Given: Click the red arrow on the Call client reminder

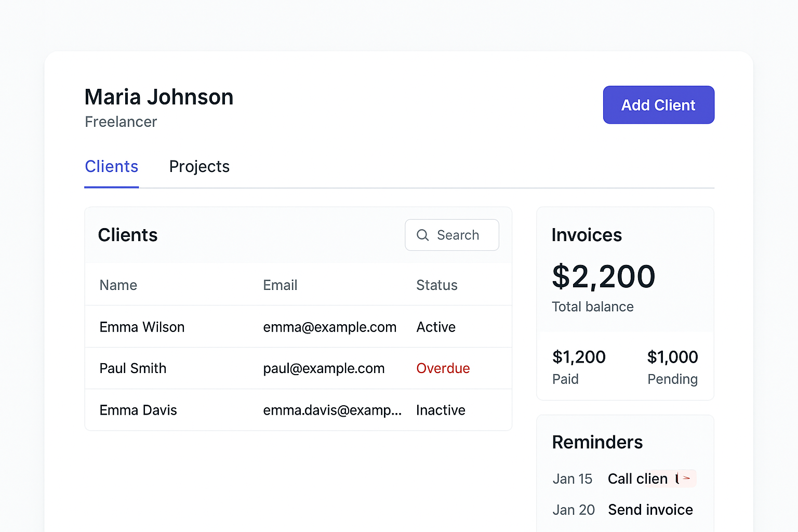Looking at the screenshot, I should point(686,478).
